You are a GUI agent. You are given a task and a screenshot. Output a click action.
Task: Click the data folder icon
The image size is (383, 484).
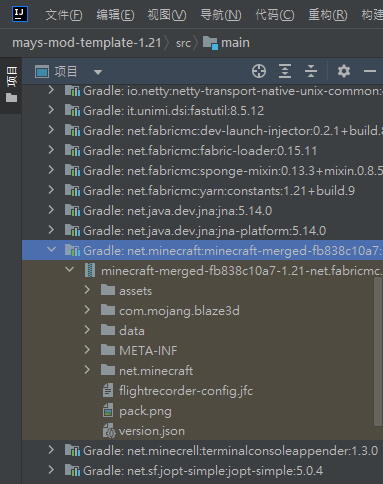click(x=108, y=330)
